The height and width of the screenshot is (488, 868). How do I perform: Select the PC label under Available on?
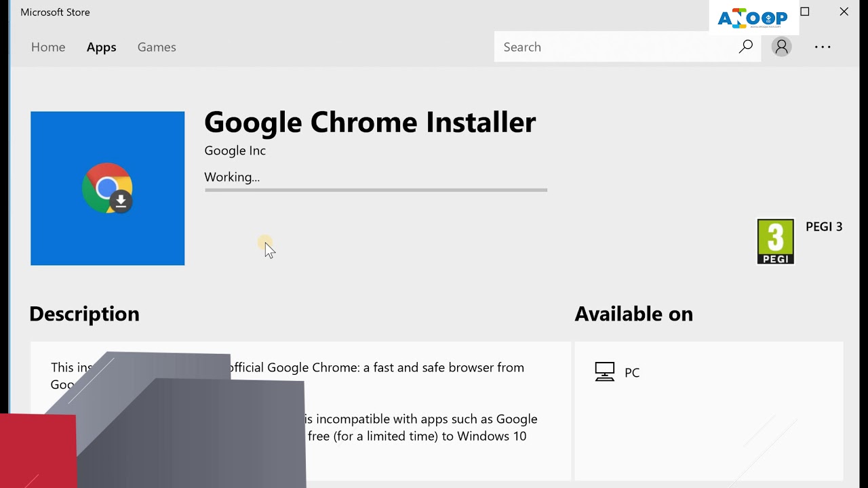[632, 373]
